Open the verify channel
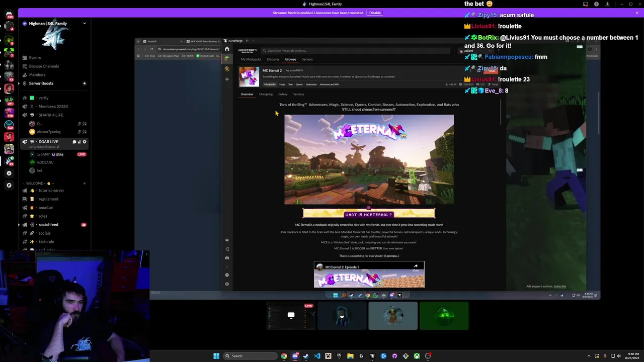The image size is (644, 362). 55,98
